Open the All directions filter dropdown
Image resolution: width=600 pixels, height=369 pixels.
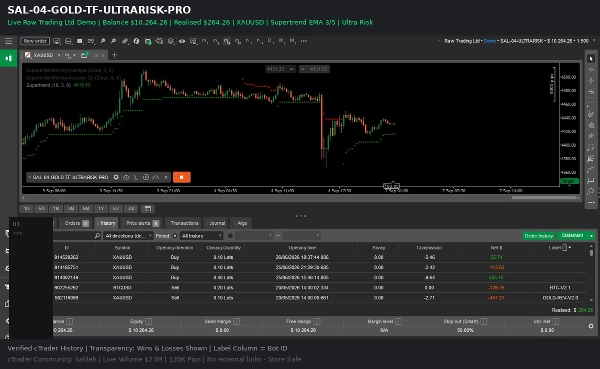(x=128, y=236)
